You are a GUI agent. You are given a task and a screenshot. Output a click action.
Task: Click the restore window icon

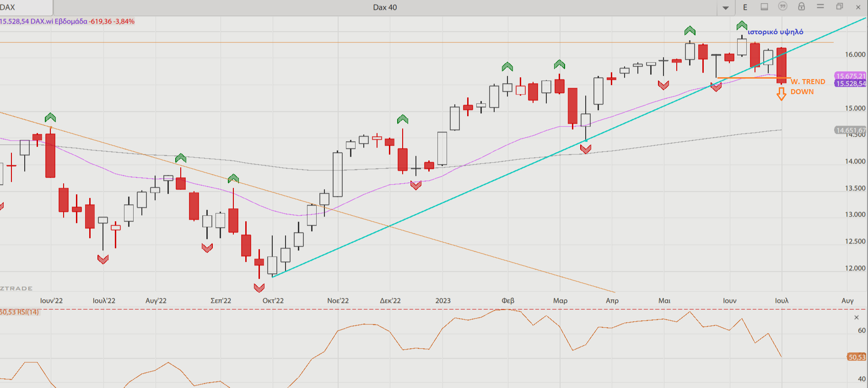(840, 6)
